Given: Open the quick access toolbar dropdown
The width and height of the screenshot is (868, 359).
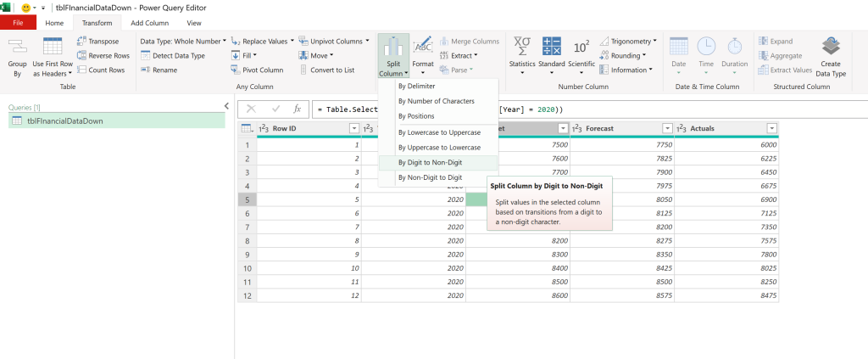Looking at the screenshot, I should pos(42,8).
